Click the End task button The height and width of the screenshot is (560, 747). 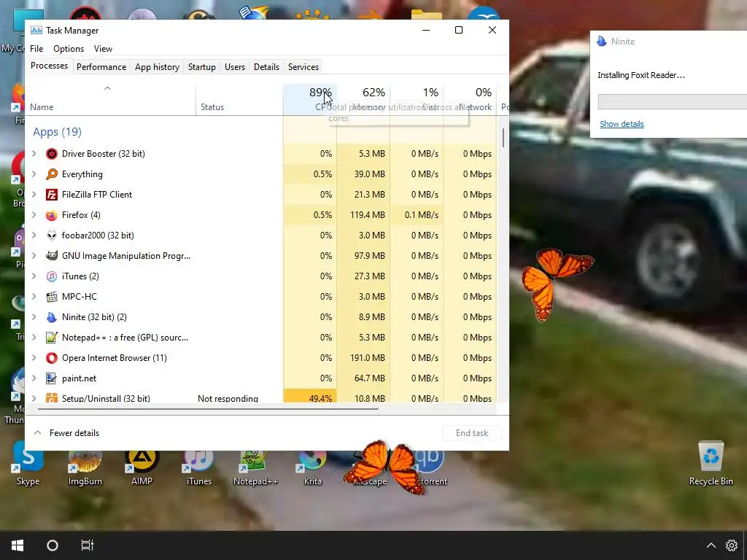tap(472, 433)
